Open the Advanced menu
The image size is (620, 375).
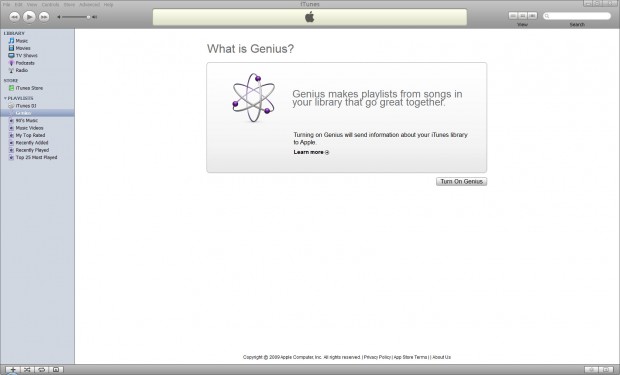[x=89, y=5]
